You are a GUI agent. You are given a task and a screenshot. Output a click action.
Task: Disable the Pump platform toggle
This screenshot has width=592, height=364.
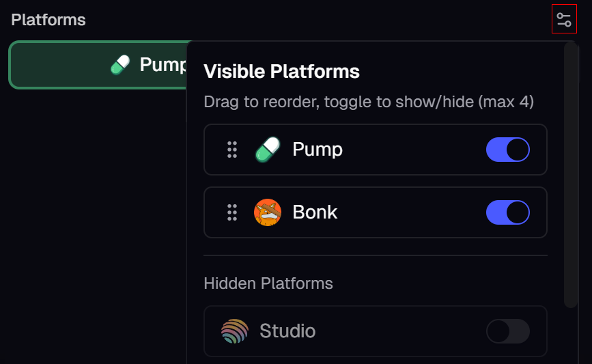tap(507, 150)
